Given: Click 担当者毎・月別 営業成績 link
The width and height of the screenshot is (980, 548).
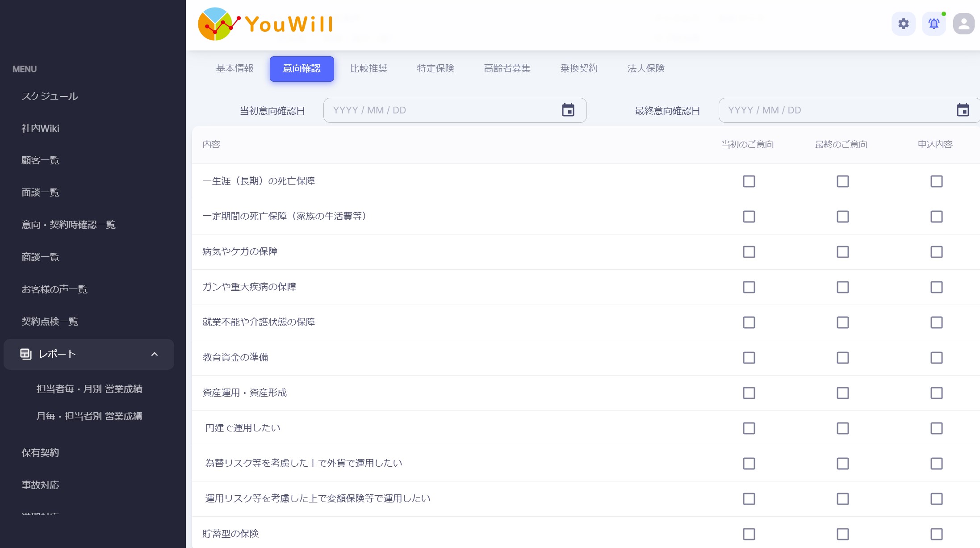Looking at the screenshot, I should point(90,389).
